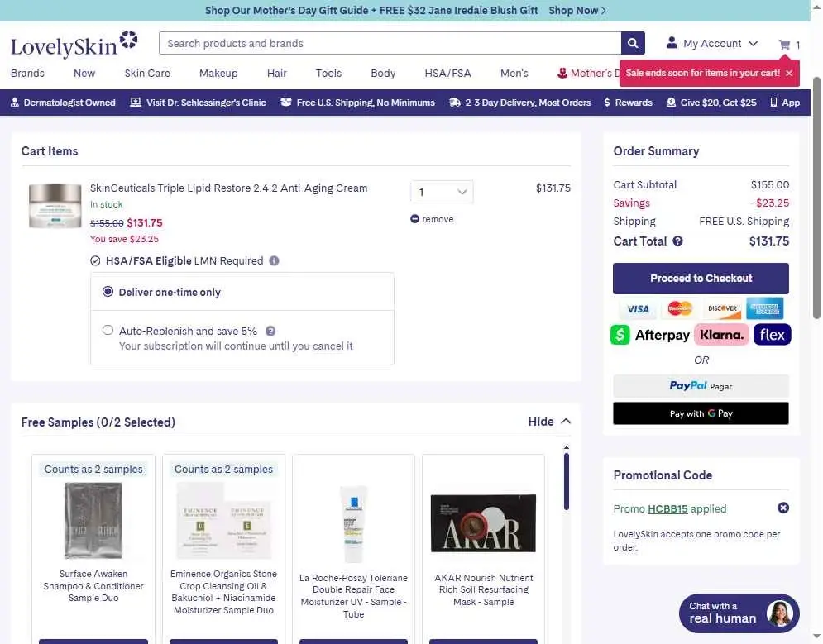Viewport: 823px width, 644px height.
Task: Click the free samples scroll-up arrow
Action: 567,447
